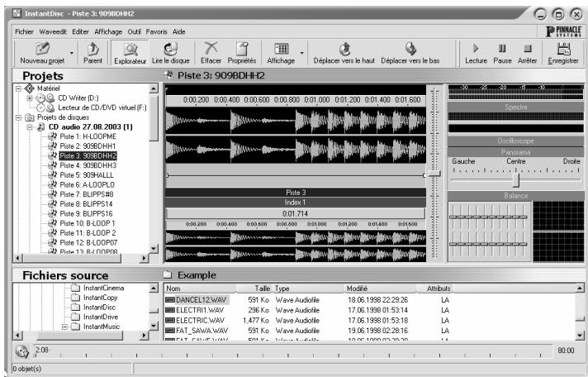588x377 pixels.
Task: Click the Spectre panel header
Action: click(x=515, y=107)
